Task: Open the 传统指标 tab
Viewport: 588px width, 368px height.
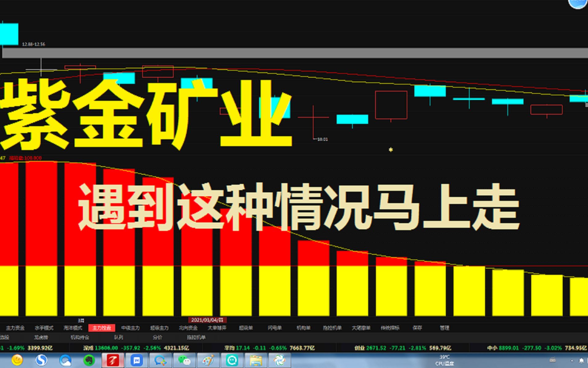Action: click(390, 328)
